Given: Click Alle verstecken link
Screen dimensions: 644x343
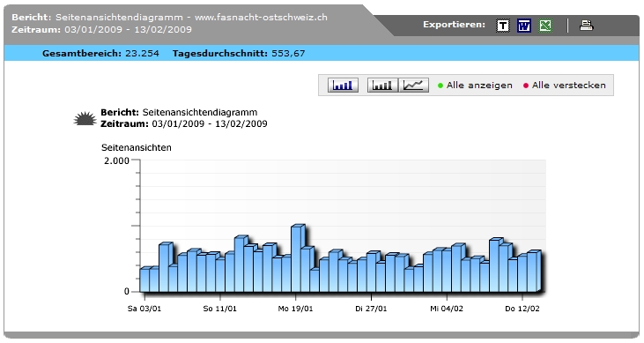Looking at the screenshot, I should (x=569, y=86).
